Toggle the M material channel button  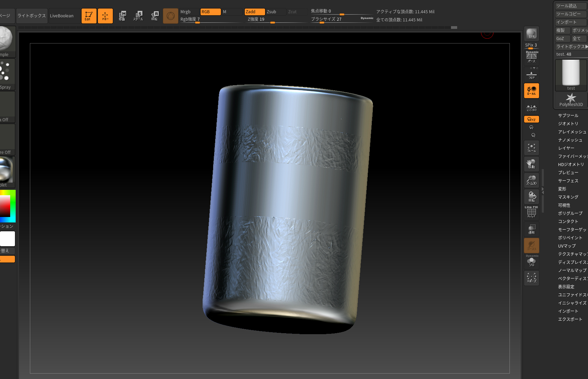[232, 12]
